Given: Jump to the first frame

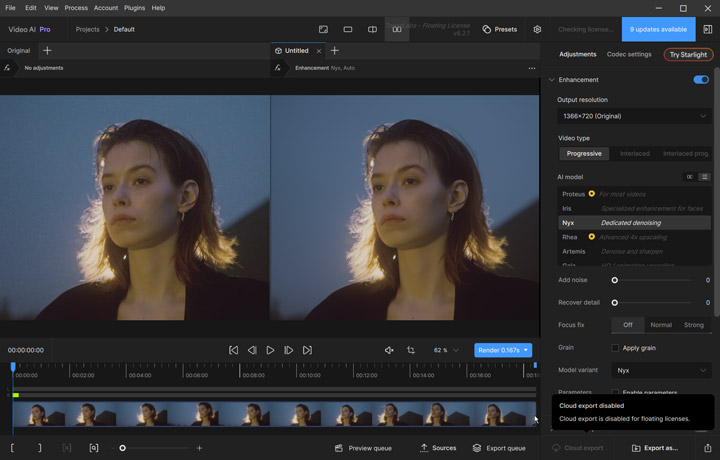Looking at the screenshot, I should click(x=233, y=350).
